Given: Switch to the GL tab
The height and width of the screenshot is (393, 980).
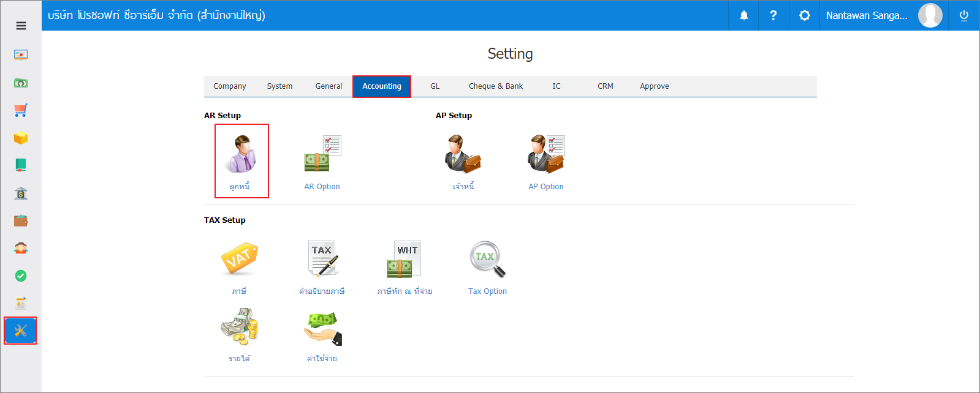Looking at the screenshot, I should [435, 86].
